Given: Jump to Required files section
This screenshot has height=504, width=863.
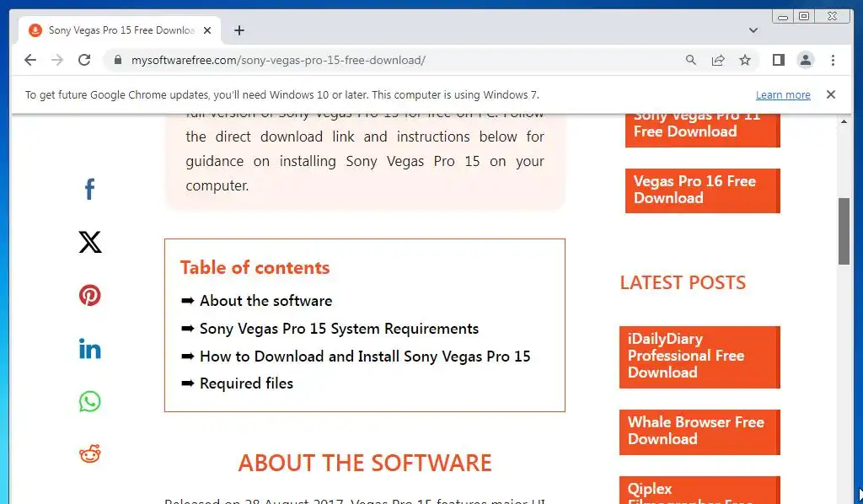Looking at the screenshot, I should pyautogui.click(x=246, y=383).
